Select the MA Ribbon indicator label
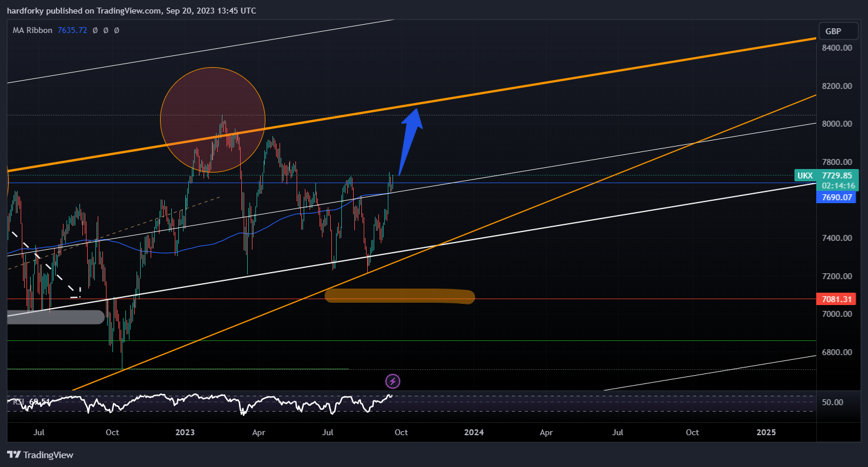Image resolution: width=868 pixels, height=467 pixels. [33, 30]
